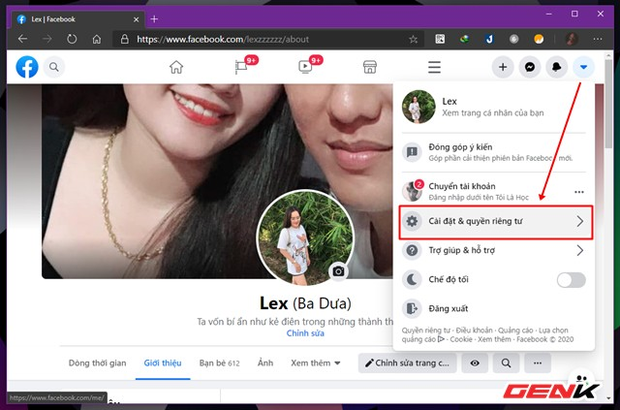Open the Ảnh tab
The width and height of the screenshot is (620, 410).
(x=265, y=363)
